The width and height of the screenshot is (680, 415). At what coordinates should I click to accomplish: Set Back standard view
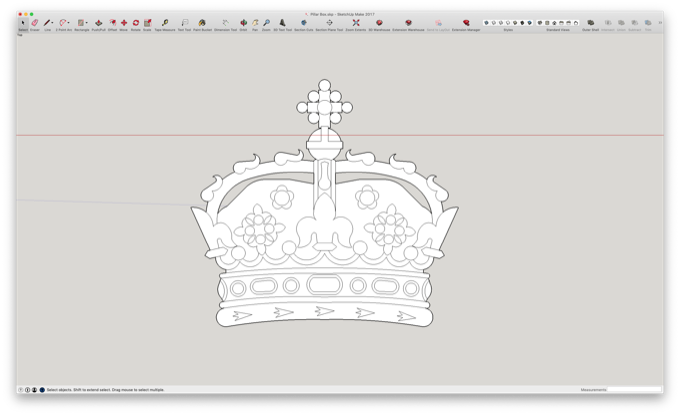pos(569,23)
